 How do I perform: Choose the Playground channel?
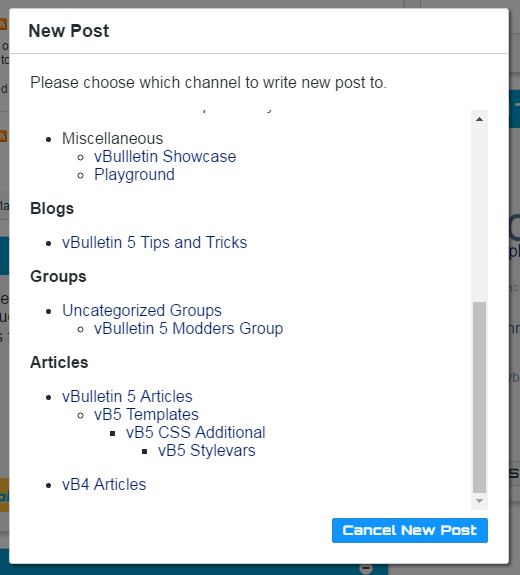tap(134, 175)
